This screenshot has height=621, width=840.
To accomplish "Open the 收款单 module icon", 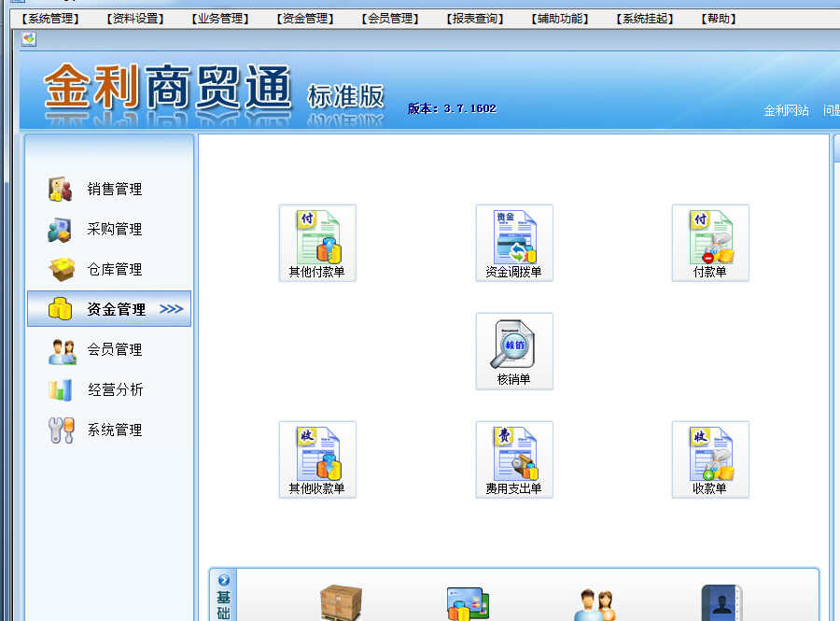I will click(710, 459).
